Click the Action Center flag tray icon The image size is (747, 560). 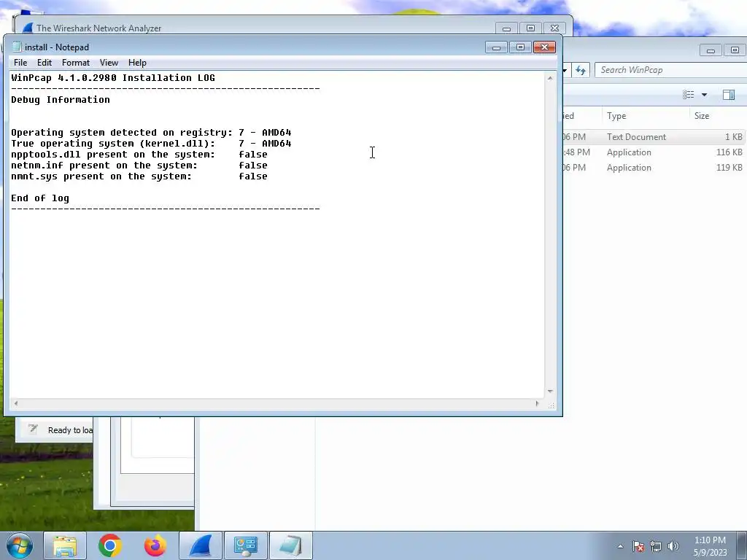point(638,546)
